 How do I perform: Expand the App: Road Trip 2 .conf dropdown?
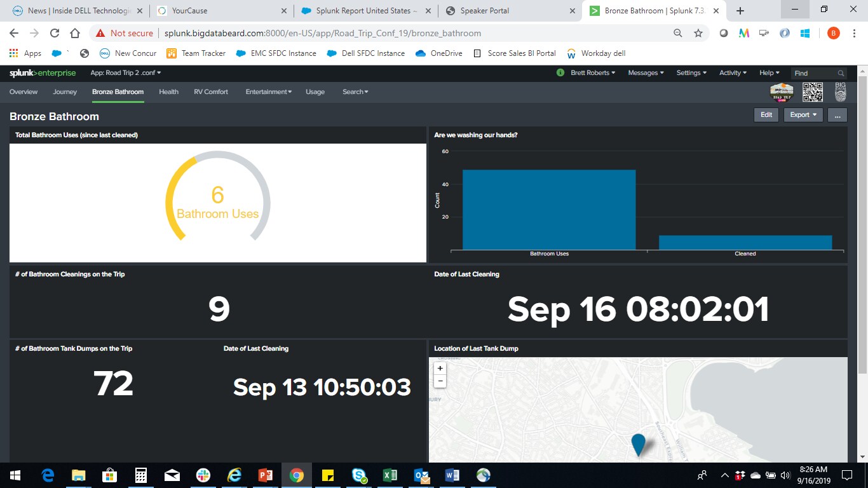click(x=126, y=73)
